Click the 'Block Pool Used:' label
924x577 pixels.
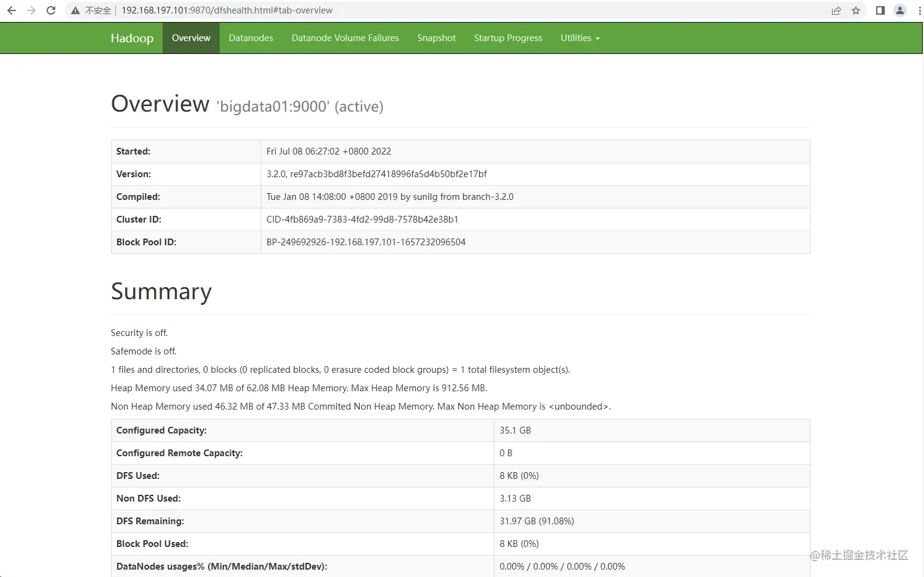(152, 544)
